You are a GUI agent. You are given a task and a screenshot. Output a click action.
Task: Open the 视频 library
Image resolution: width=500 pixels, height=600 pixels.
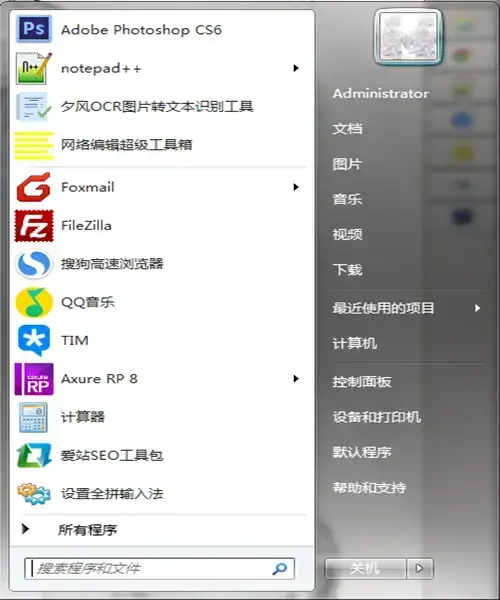(347, 234)
